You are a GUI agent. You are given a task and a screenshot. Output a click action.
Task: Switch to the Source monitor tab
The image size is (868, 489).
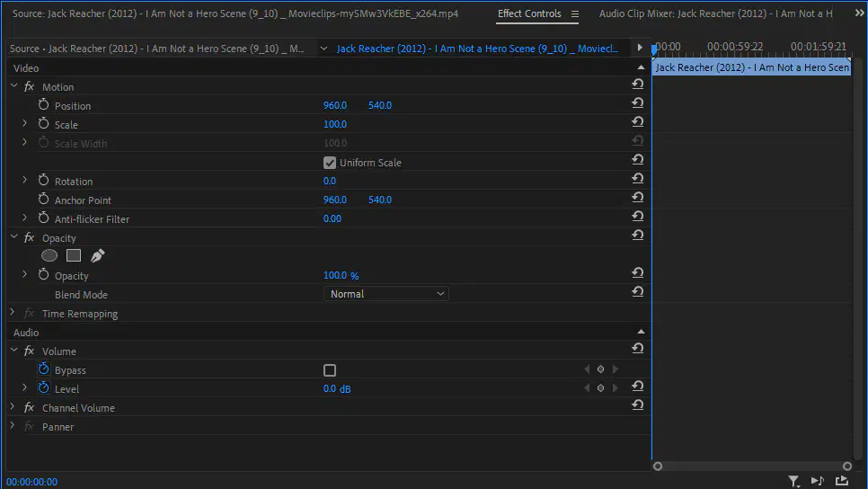(235, 13)
